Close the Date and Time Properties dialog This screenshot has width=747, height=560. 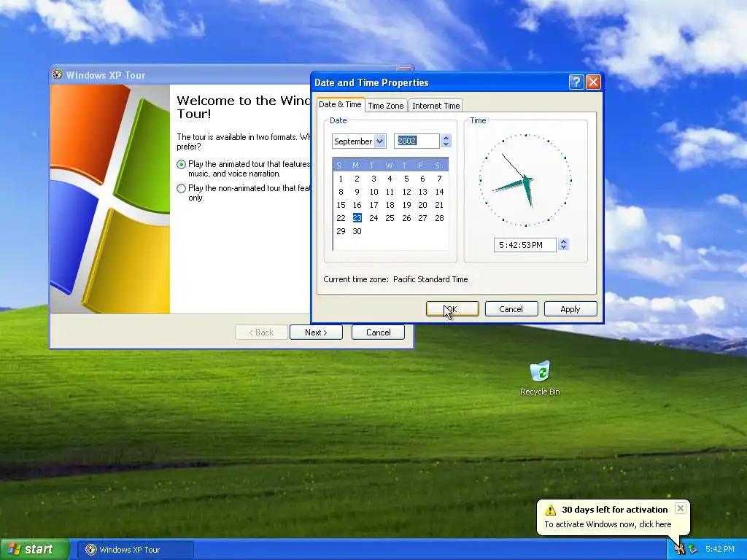(593, 82)
